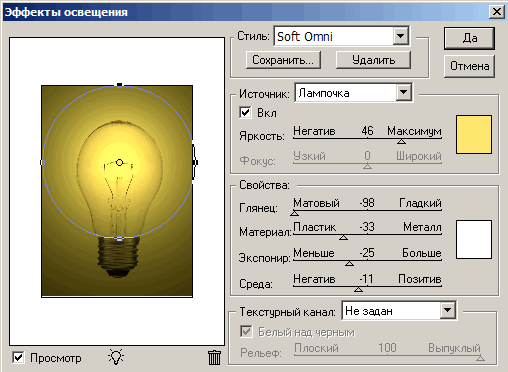Click the Матовый label on gloss slider

point(316,203)
